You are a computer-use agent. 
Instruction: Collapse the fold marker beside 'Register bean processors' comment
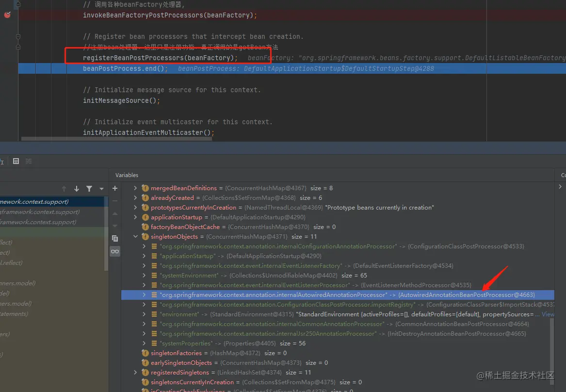pos(18,36)
